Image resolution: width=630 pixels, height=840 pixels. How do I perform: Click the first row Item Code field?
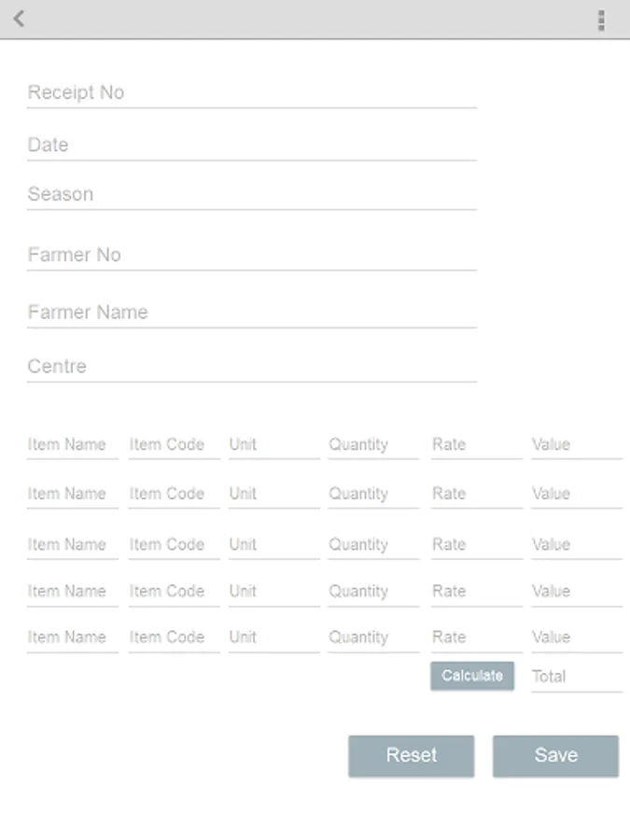tap(173, 444)
